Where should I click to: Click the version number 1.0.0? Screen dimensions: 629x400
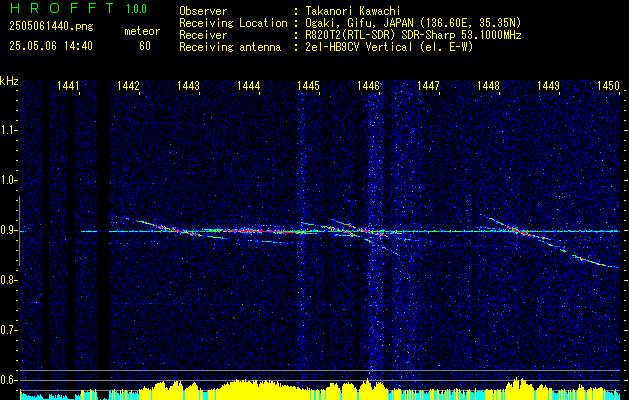[x=136, y=9]
